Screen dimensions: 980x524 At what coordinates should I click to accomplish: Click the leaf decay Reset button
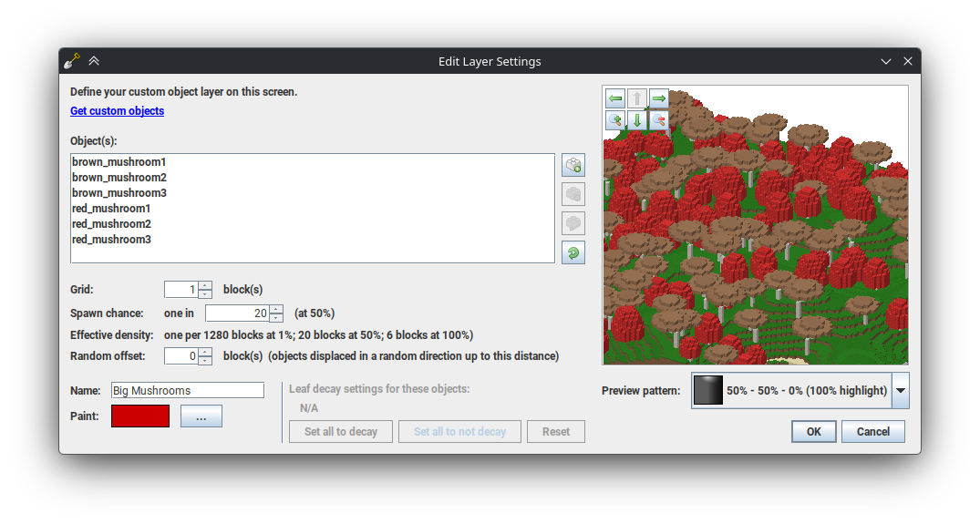[x=555, y=432]
